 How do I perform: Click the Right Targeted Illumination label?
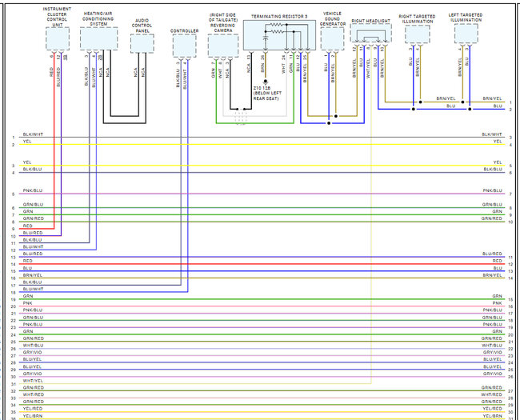tap(417, 19)
